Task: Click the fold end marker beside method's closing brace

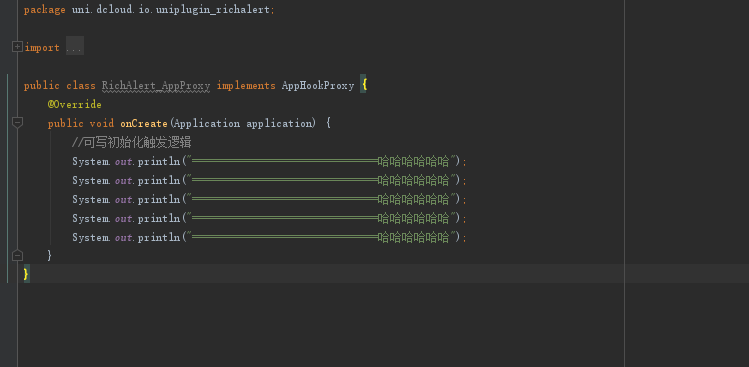Action: [x=17, y=256]
